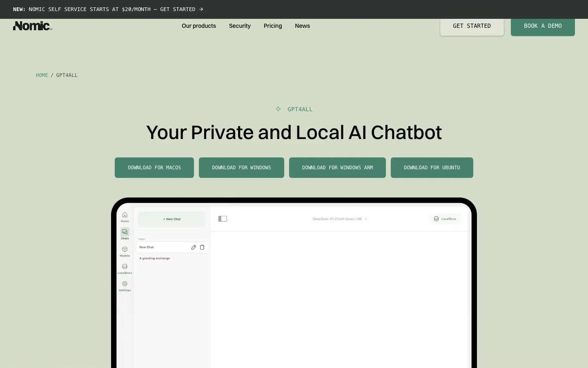Open the DeepSeek-R1-Distill-Qwen-14B model selector
Image resolution: width=588 pixels, height=368 pixels.
340,219
